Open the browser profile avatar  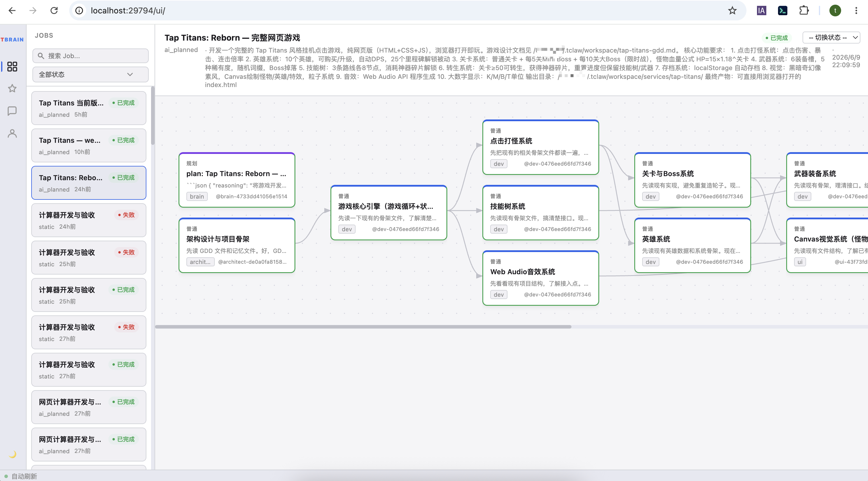pyautogui.click(x=835, y=11)
